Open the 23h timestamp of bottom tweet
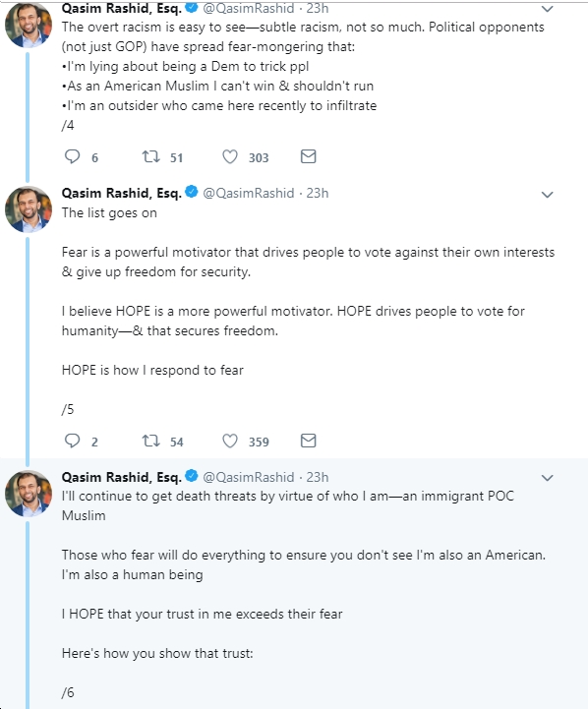 point(318,477)
